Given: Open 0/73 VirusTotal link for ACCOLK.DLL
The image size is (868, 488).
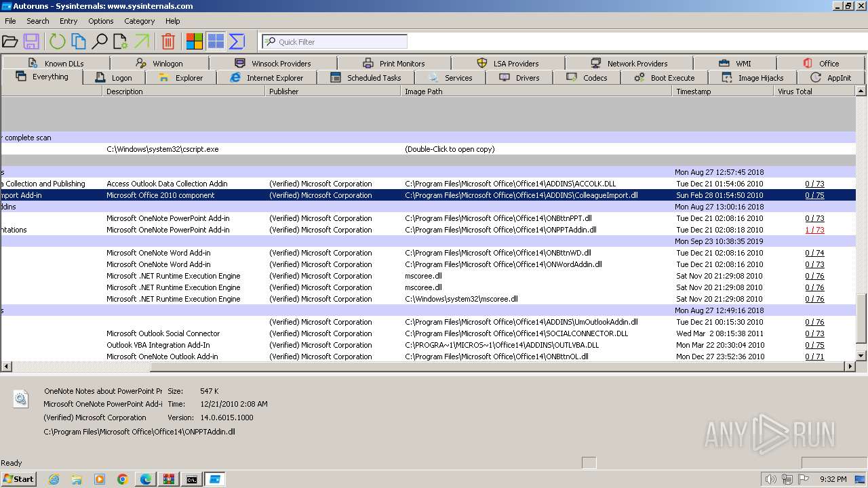Looking at the screenshot, I should coord(814,184).
